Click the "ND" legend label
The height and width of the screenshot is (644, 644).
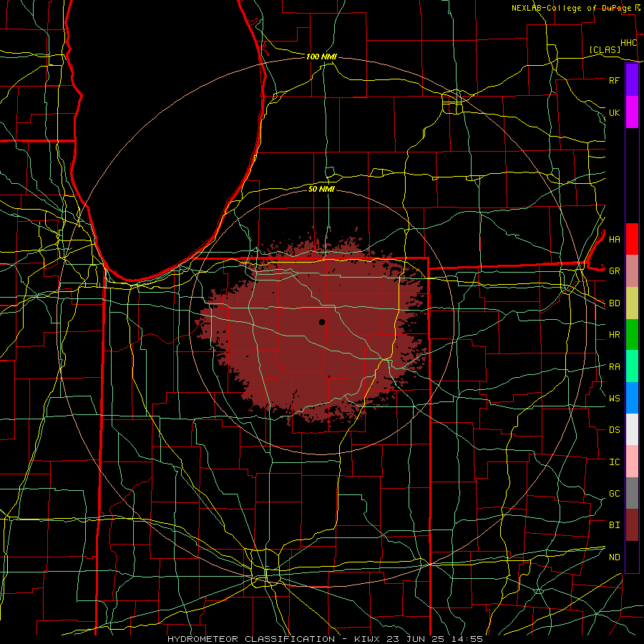614,557
